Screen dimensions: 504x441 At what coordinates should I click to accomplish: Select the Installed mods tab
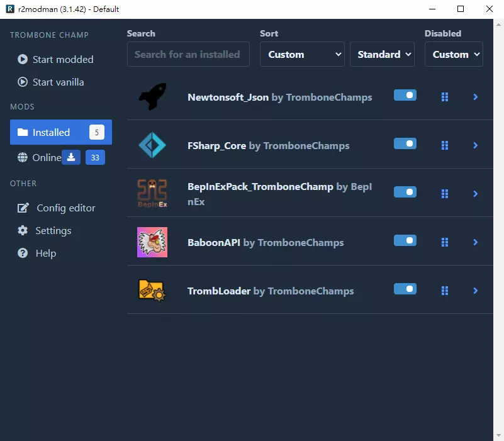(61, 132)
